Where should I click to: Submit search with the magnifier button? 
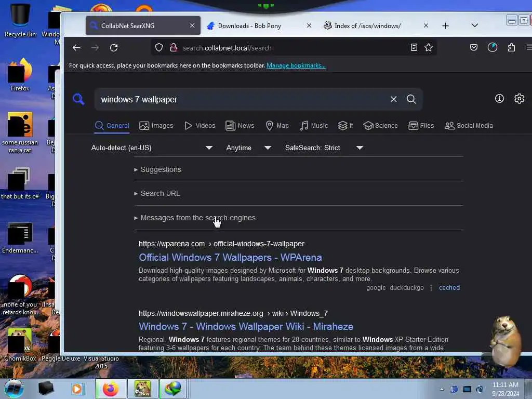(x=411, y=99)
